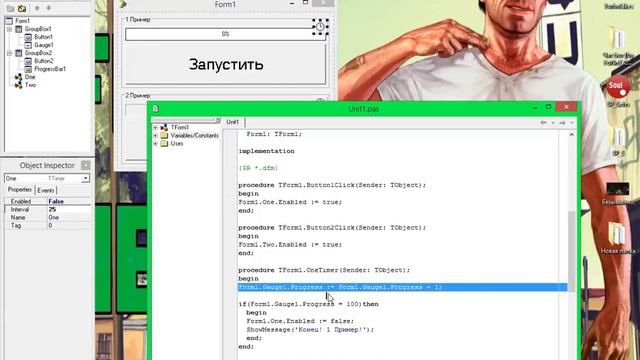Screen dimensions: 640x360
Task: Collapse the GroupBox2 tree node
Action: point(9,53)
